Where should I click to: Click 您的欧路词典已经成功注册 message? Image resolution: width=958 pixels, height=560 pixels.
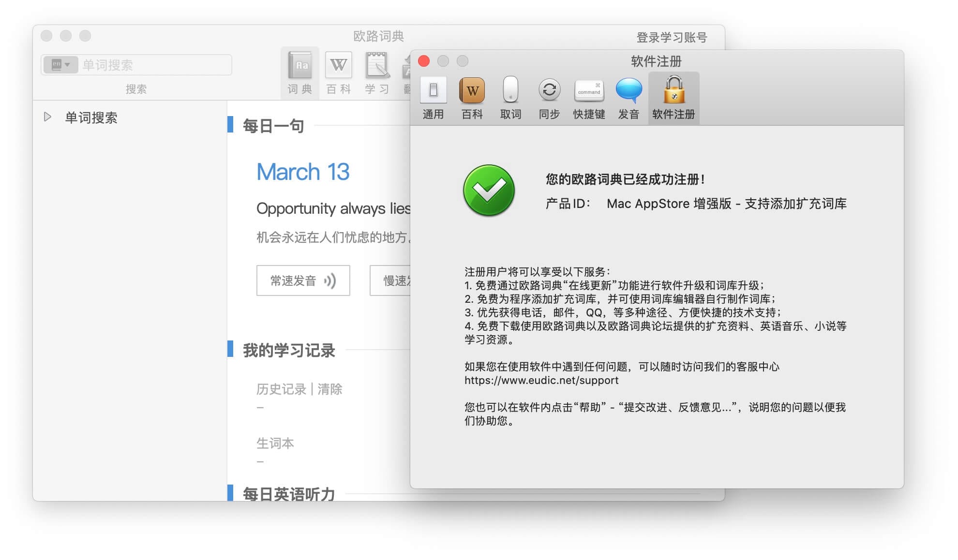pos(625,179)
